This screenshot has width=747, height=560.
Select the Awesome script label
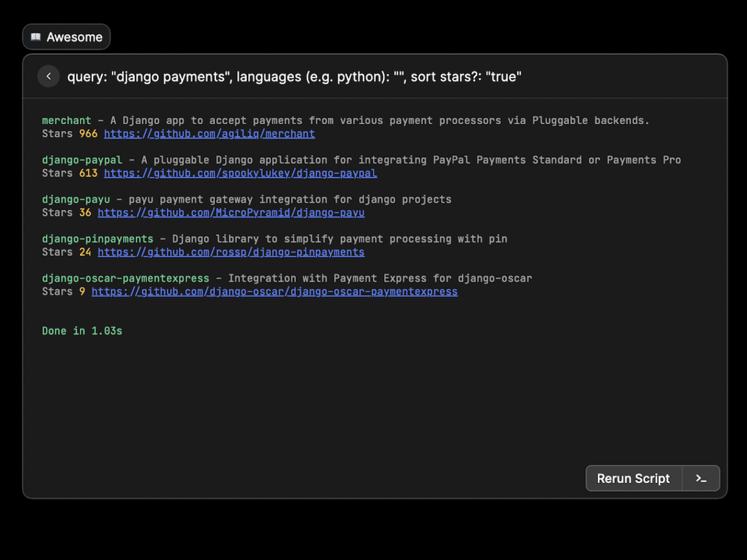tap(74, 37)
